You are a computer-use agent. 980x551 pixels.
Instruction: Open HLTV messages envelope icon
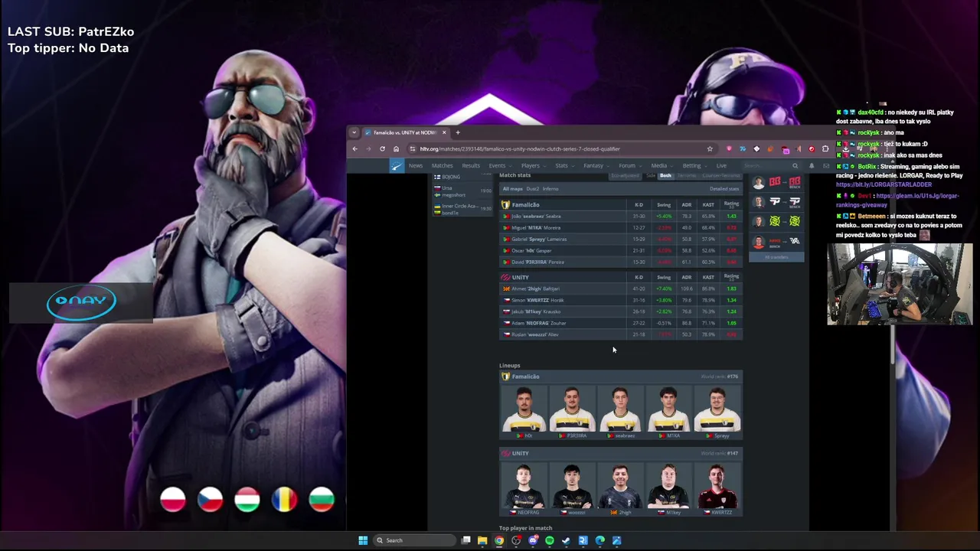coord(826,166)
